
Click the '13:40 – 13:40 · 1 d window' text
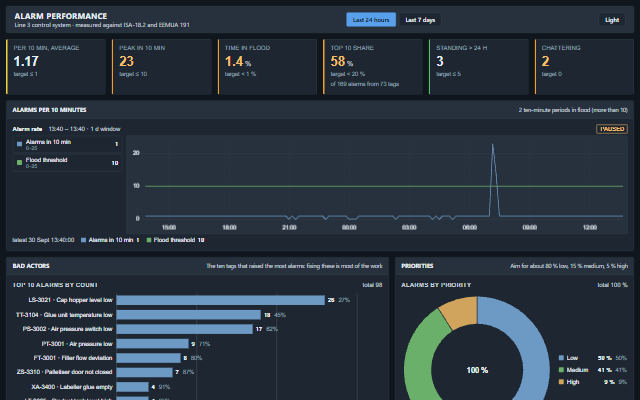tap(84, 129)
